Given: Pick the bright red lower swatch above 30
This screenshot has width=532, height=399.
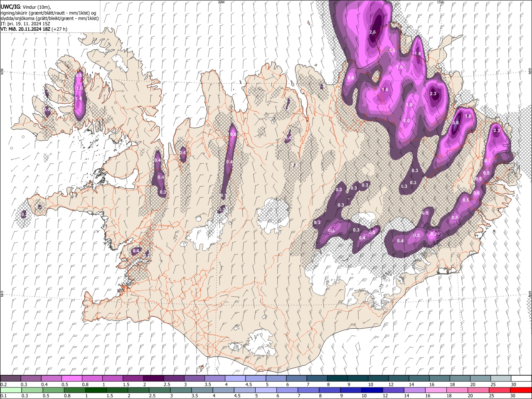Looking at the screenshot, I should pos(520,390).
